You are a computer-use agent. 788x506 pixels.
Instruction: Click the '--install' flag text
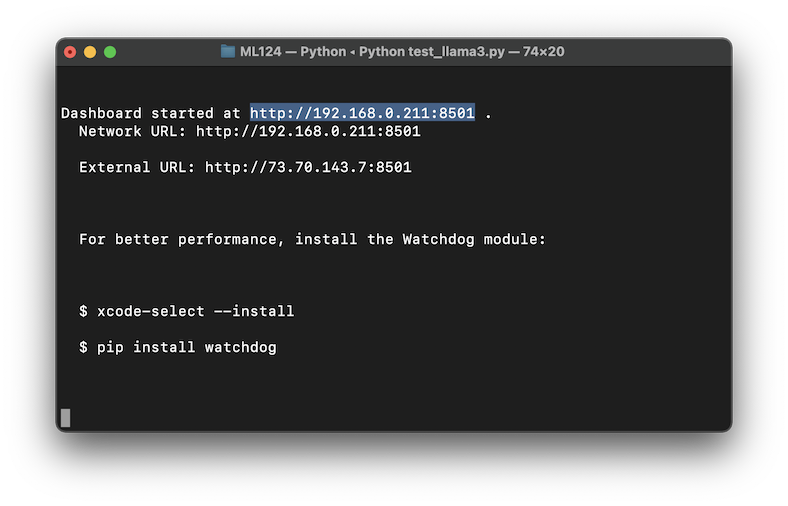point(254,311)
